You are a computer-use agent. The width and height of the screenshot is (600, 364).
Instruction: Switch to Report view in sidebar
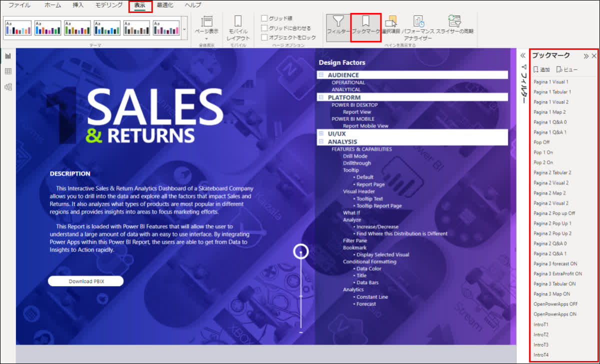[8, 56]
